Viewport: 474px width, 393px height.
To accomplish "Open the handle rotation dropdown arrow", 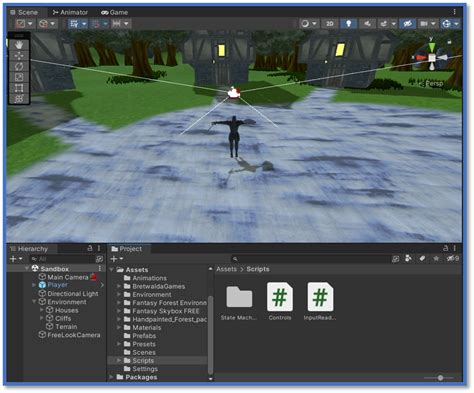I will tap(53, 24).
